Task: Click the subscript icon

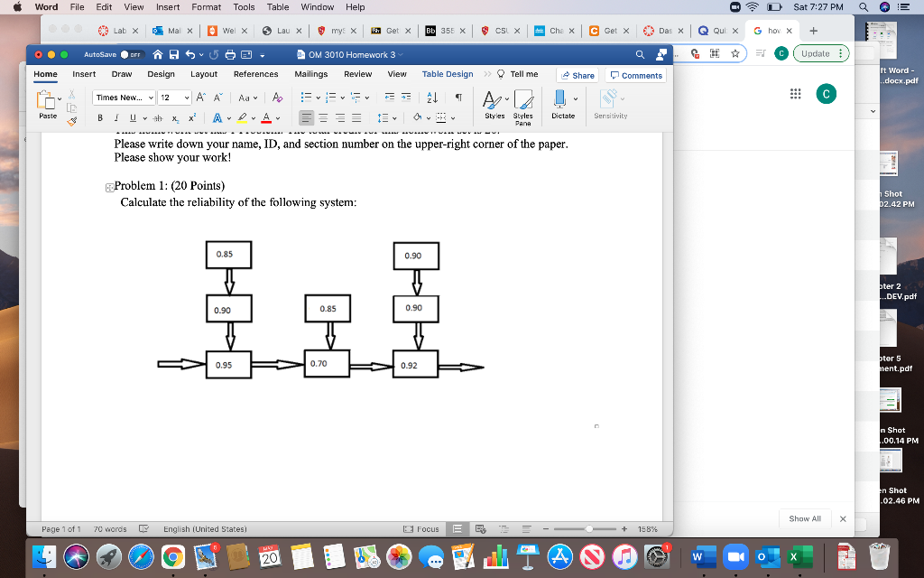Action: pos(176,117)
